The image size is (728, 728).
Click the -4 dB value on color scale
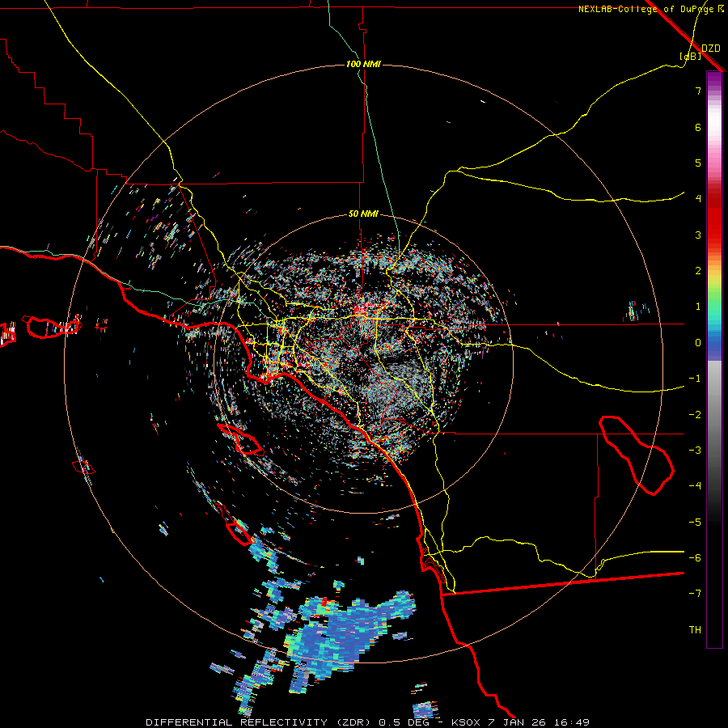point(695,486)
